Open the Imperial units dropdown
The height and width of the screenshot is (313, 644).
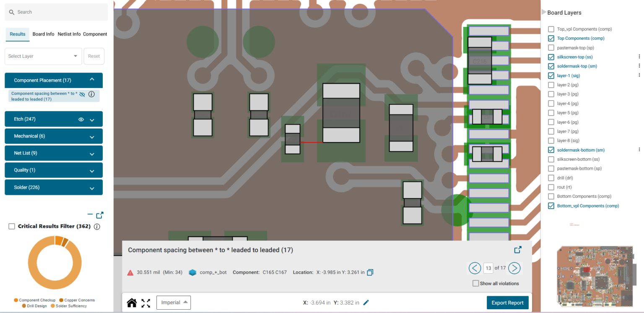[x=173, y=303]
